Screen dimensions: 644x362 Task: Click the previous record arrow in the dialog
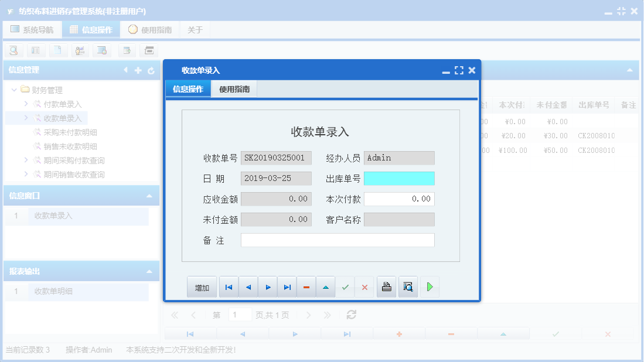point(248,286)
